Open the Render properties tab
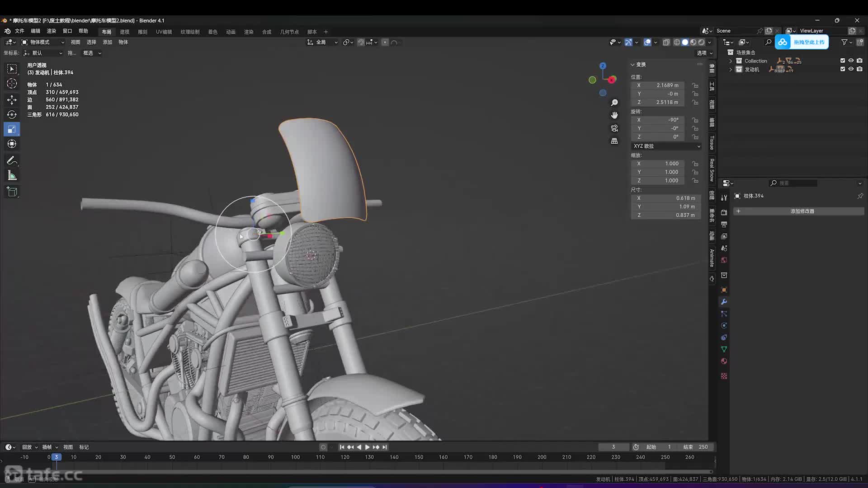Image resolution: width=868 pixels, height=488 pixels. click(724, 212)
